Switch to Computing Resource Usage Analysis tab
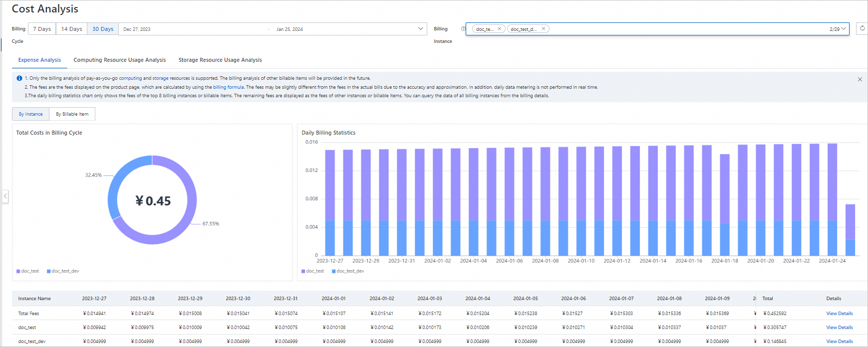This screenshot has height=347, width=868. (x=120, y=60)
